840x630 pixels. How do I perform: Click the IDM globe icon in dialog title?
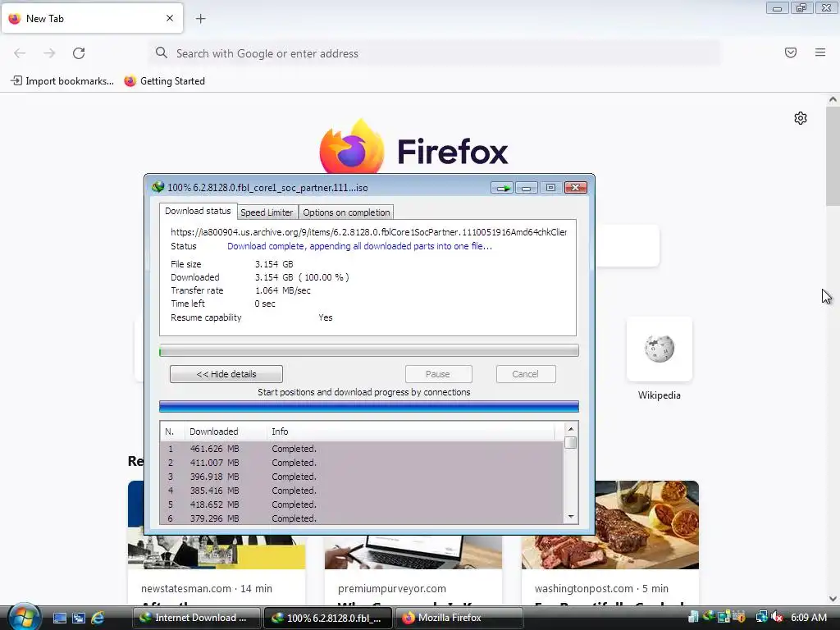tap(157, 187)
